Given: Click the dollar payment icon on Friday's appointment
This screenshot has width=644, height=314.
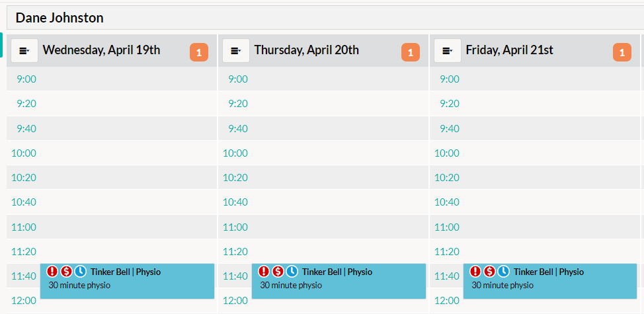Looking at the screenshot, I should point(489,271).
